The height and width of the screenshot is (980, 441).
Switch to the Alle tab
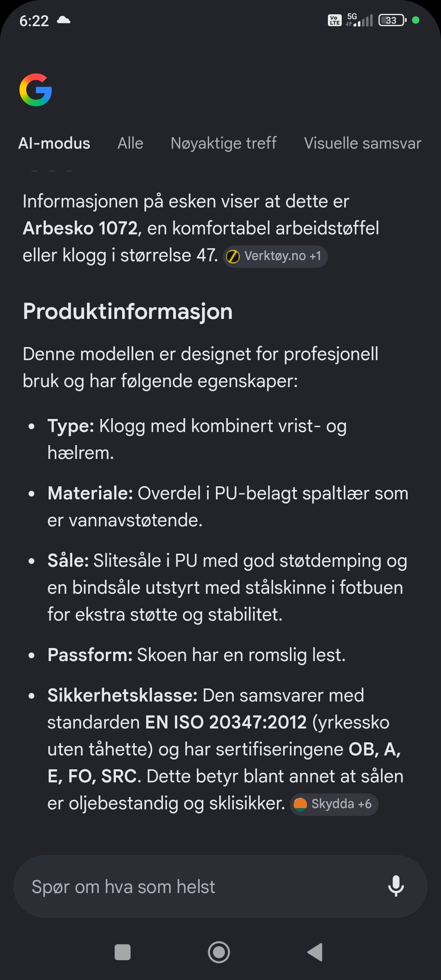[x=130, y=143]
